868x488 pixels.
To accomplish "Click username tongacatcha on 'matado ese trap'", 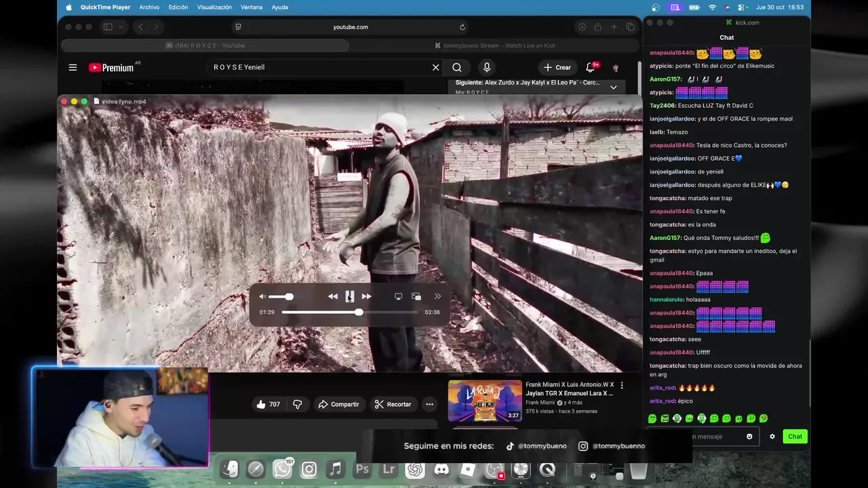I will [x=667, y=198].
